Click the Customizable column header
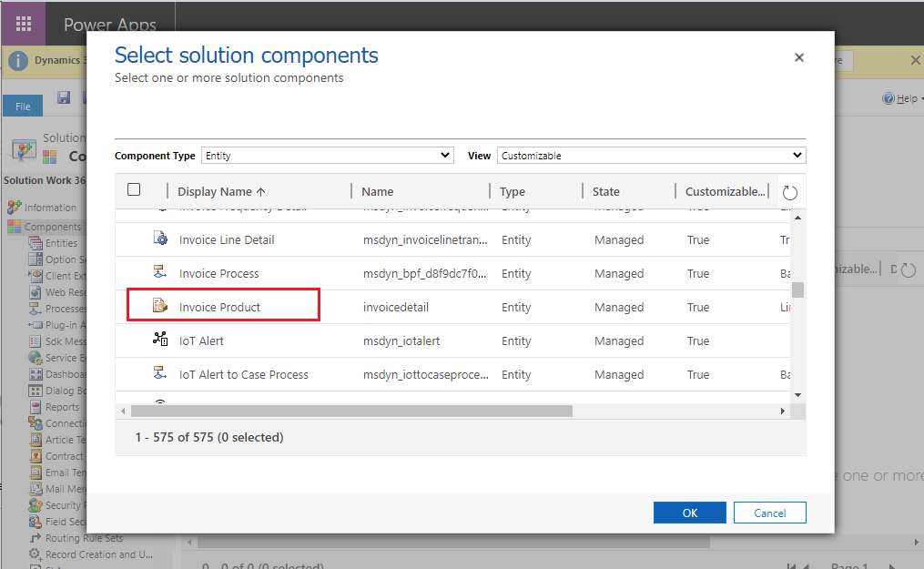Screen dimensions: 924x569 pos(725,191)
